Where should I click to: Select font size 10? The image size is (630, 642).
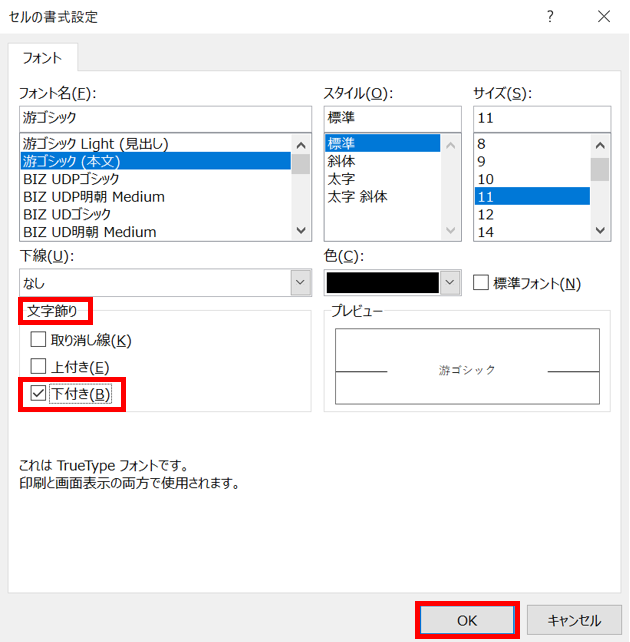click(x=532, y=179)
